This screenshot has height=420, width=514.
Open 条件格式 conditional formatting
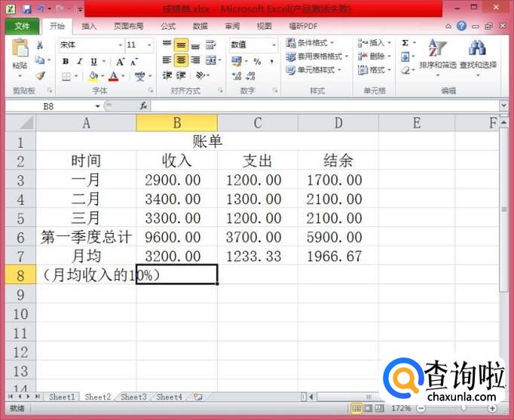click(x=310, y=43)
